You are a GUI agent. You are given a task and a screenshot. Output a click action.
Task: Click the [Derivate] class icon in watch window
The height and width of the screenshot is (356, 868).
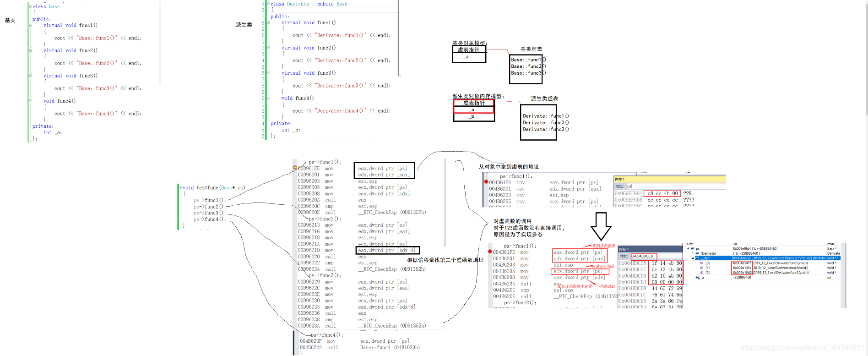click(x=697, y=253)
